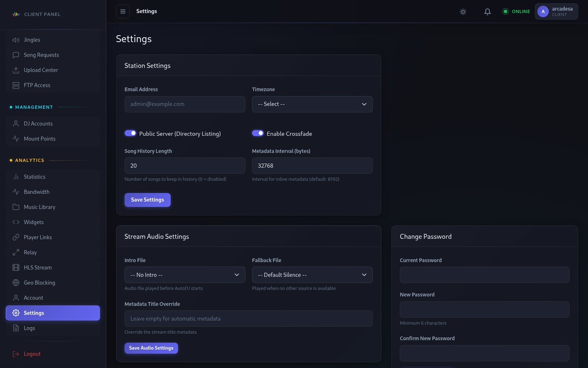Image resolution: width=588 pixels, height=368 pixels.
Task: Open the Intro File dropdown
Action: click(185, 275)
